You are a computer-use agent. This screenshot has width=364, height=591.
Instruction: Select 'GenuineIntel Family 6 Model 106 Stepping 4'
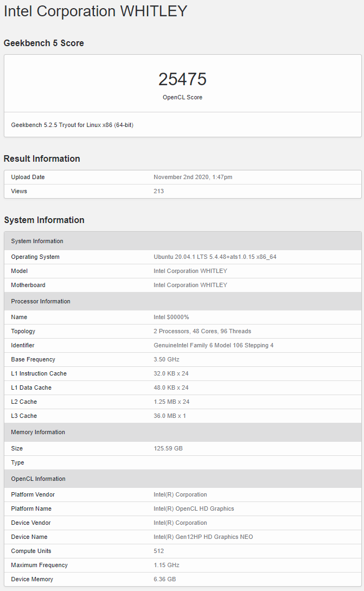click(x=214, y=345)
